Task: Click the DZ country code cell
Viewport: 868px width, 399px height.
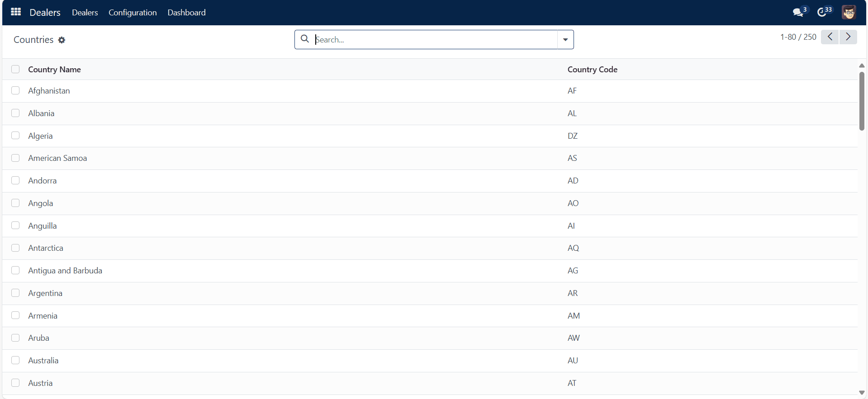Action: pos(573,136)
